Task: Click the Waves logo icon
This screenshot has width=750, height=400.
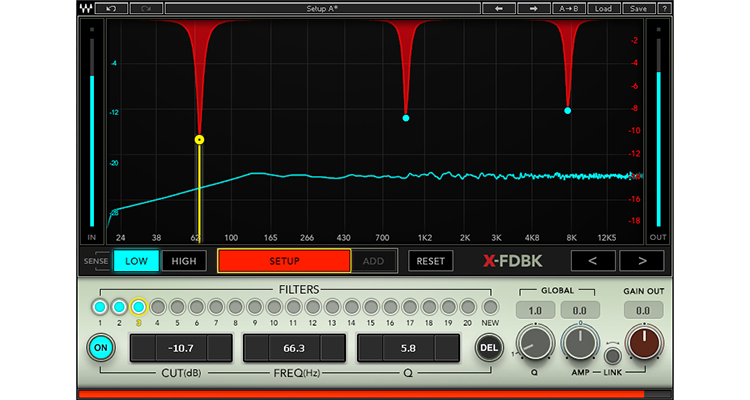Action: [x=93, y=8]
